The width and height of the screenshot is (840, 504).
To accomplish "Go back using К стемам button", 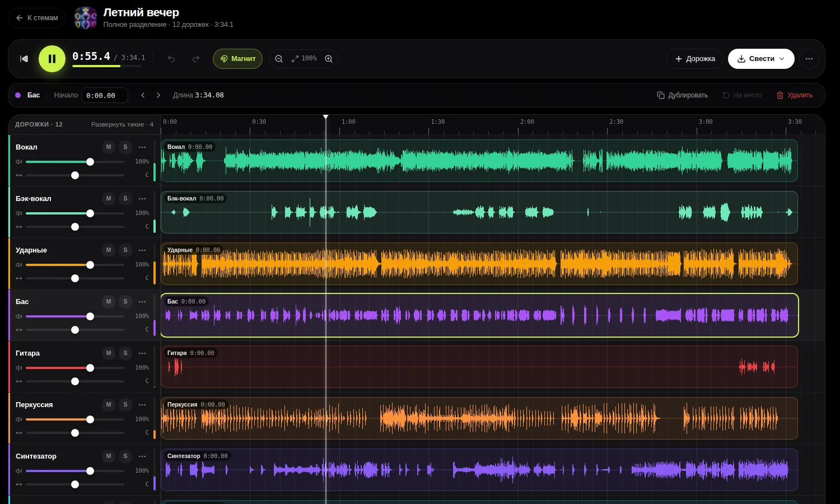I will pos(37,18).
